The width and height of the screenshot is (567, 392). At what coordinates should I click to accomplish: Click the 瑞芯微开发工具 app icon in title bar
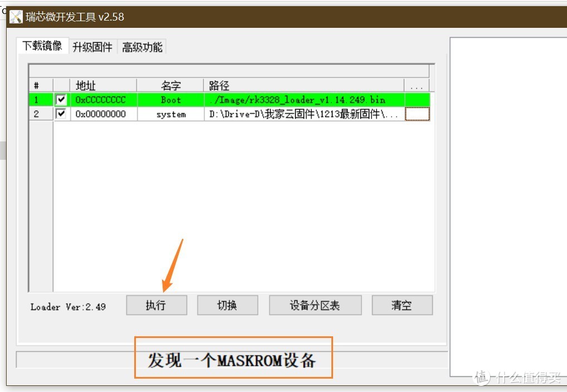[x=16, y=17]
